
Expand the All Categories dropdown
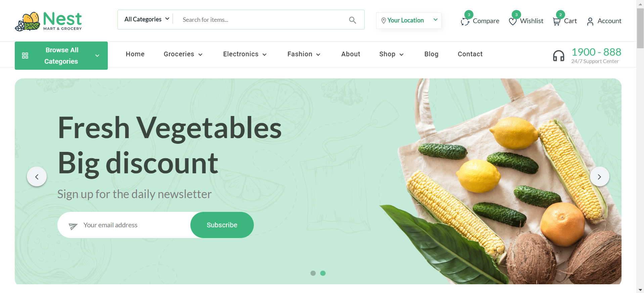coord(147,19)
